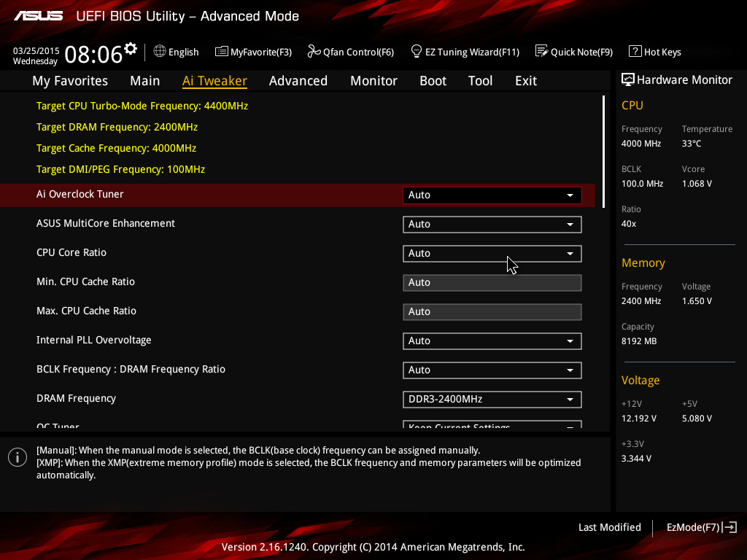Open the DRAM Frequency DDR3-2400MHz dropdown
This screenshot has width=747, height=560.
[492, 399]
